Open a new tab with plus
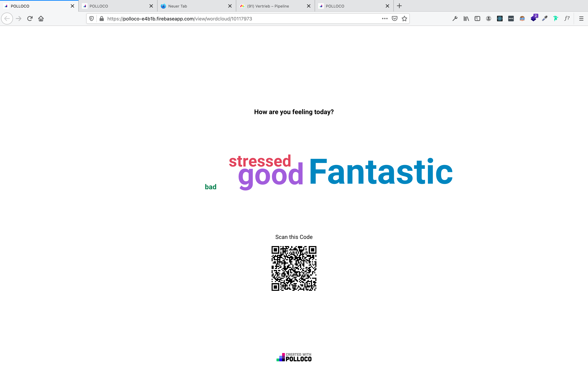This screenshot has width=588, height=367. pos(399,6)
